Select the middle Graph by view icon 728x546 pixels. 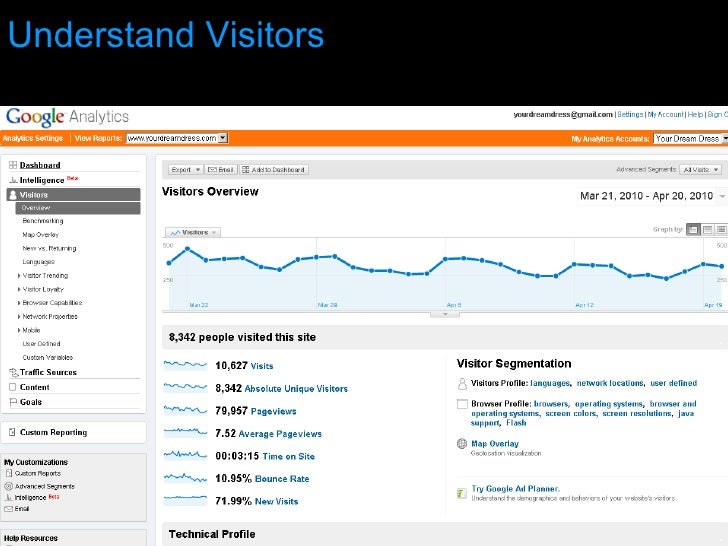coord(707,229)
